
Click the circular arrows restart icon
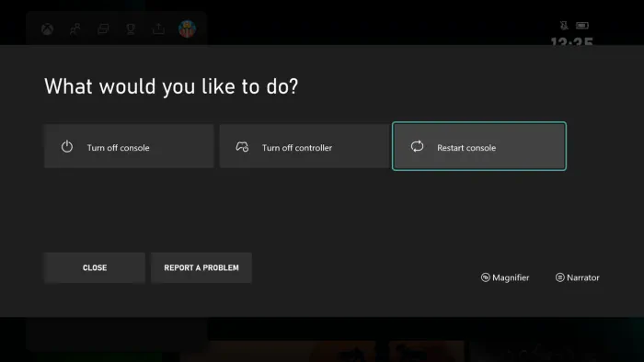(x=417, y=146)
